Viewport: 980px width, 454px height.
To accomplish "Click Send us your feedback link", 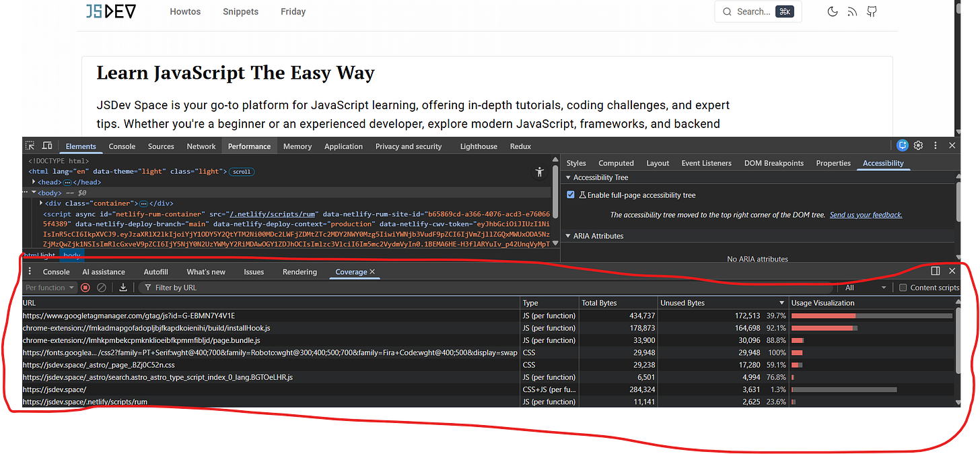I will [x=866, y=215].
